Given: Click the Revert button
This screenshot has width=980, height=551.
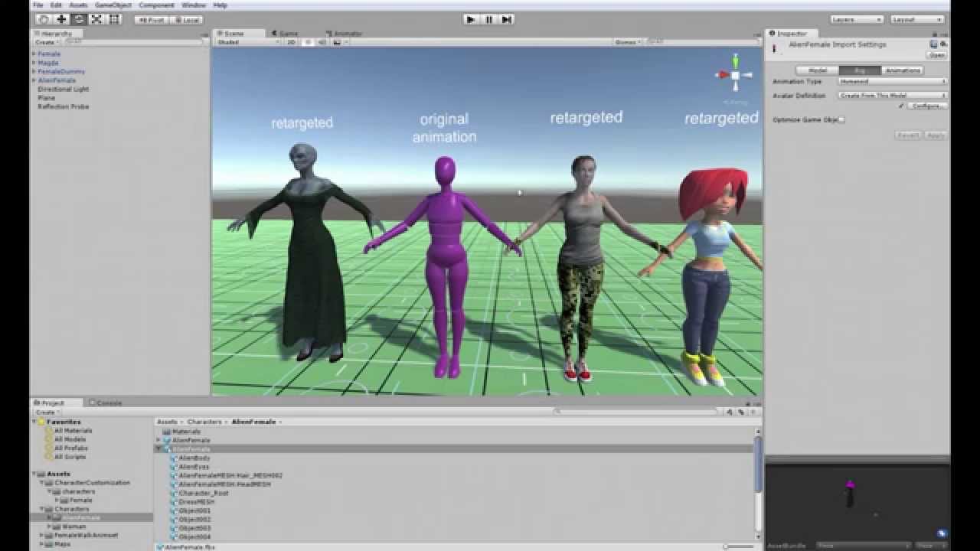Looking at the screenshot, I should point(908,135).
